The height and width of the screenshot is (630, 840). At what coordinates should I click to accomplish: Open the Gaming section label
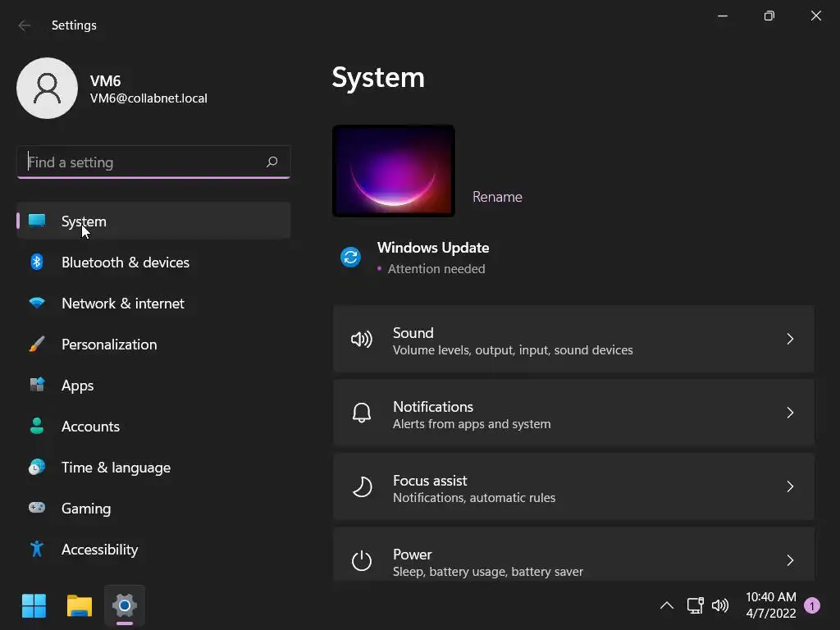point(86,509)
